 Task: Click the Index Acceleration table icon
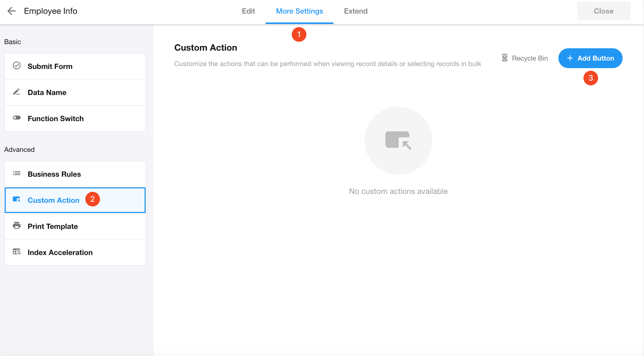(17, 252)
